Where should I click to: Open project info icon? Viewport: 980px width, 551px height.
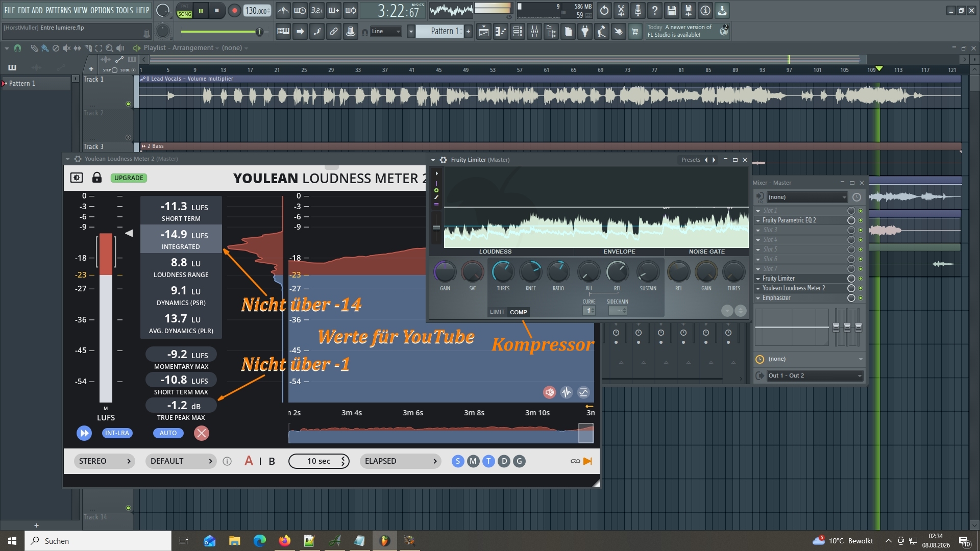click(x=705, y=11)
